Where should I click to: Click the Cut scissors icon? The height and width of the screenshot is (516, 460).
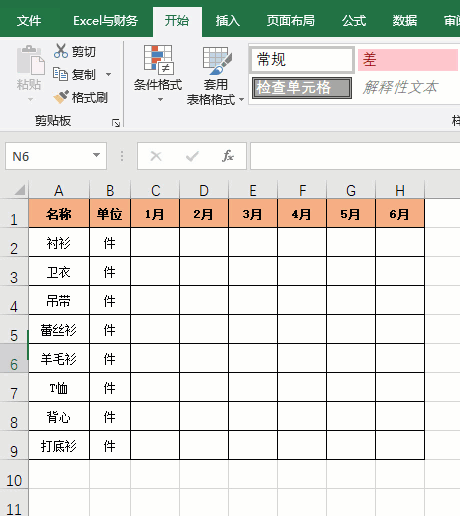61,51
